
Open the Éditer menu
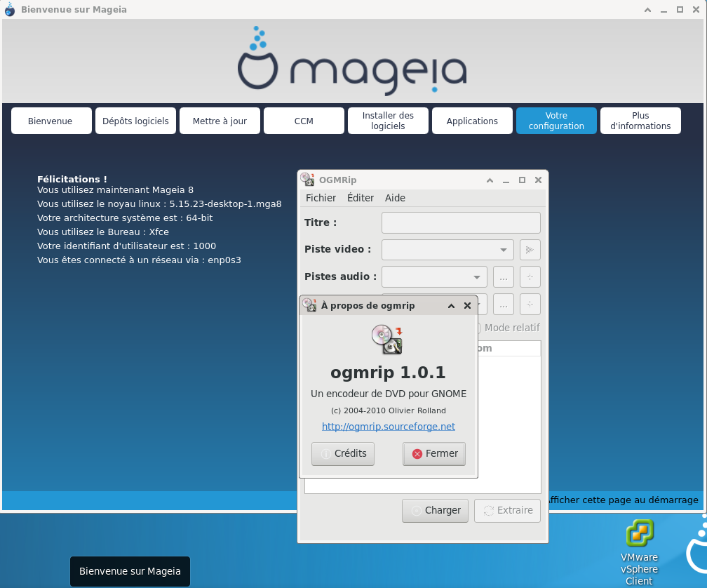tap(361, 198)
